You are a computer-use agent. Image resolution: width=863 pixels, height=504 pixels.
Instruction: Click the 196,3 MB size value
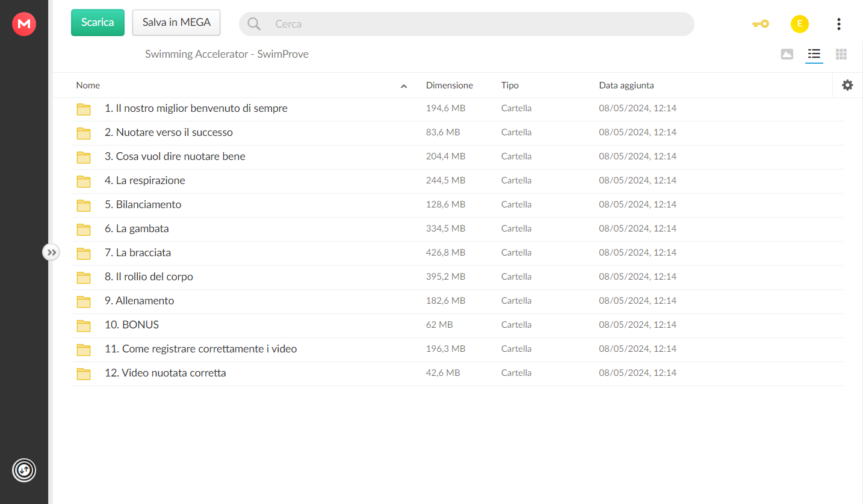[x=445, y=349]
